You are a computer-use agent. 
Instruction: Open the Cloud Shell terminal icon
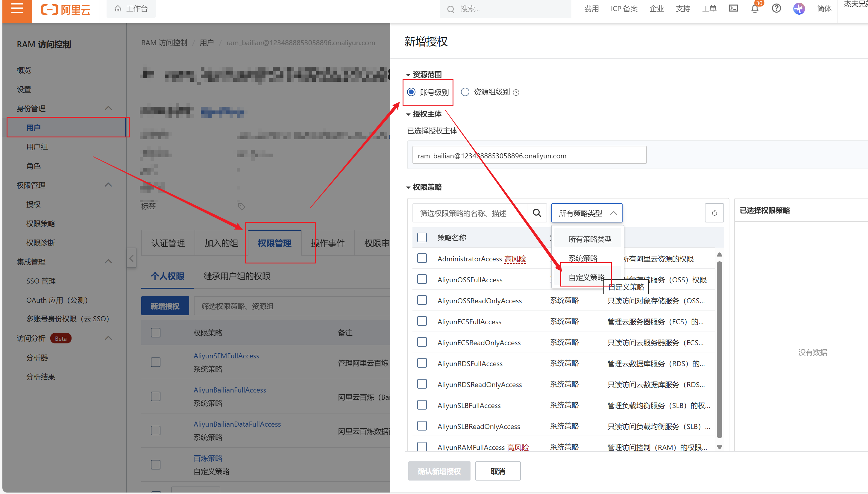733,8
